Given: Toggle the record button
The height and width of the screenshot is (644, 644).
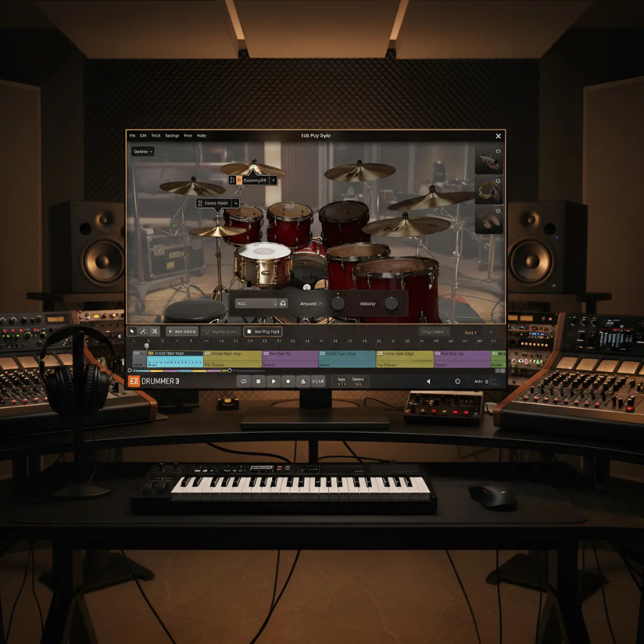Looking at the screenshot, I should tap(288, 381).
